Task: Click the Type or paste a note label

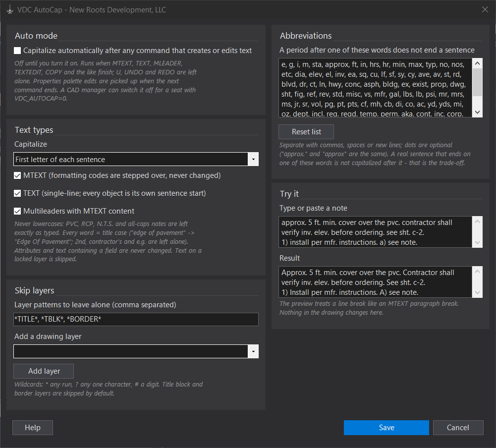Action: click(313, 208)
